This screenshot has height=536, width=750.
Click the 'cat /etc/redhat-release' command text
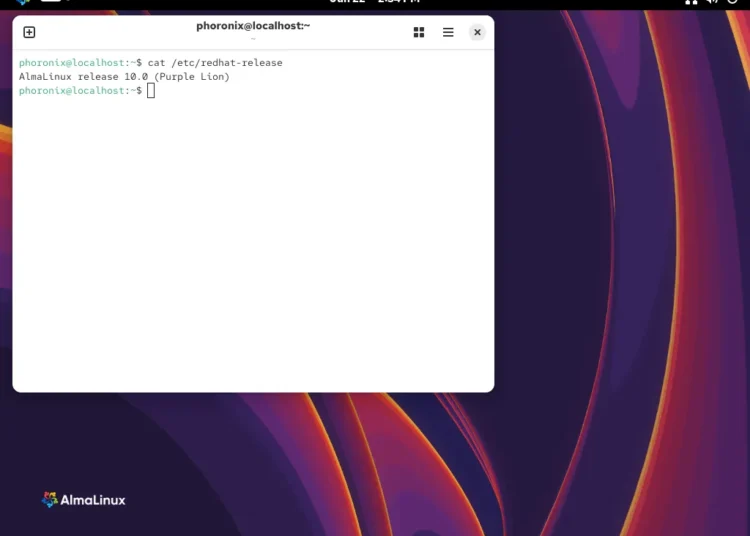[x=215, y=63]
